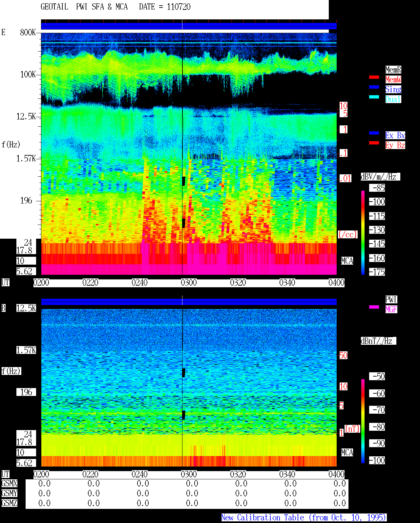Click the red MemW legend swatch
This screenshot has width=420, height=523.
(x=374, y=77)
